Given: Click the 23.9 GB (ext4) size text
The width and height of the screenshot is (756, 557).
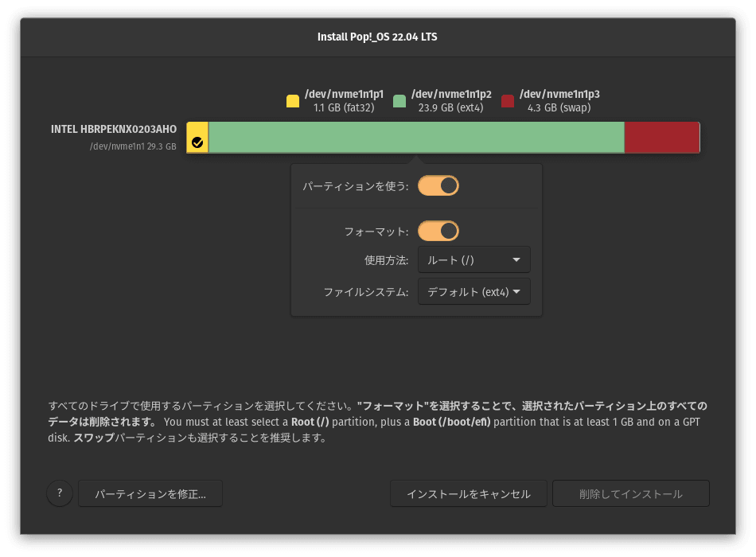Looking at the screenshot, I should (x=450, y=107).
